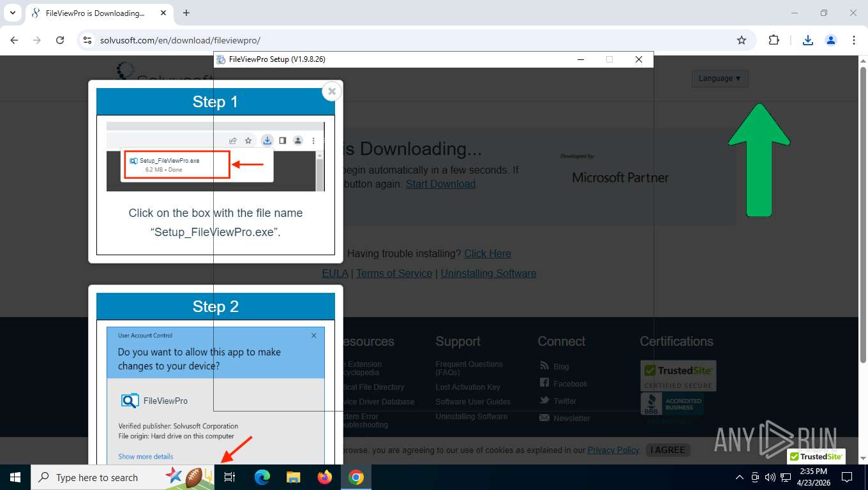Image resolution: width=868 pixels, height=490 pixels.
Task: Open Frequent Questions (FAQs) support link
Action: (469, 368)
